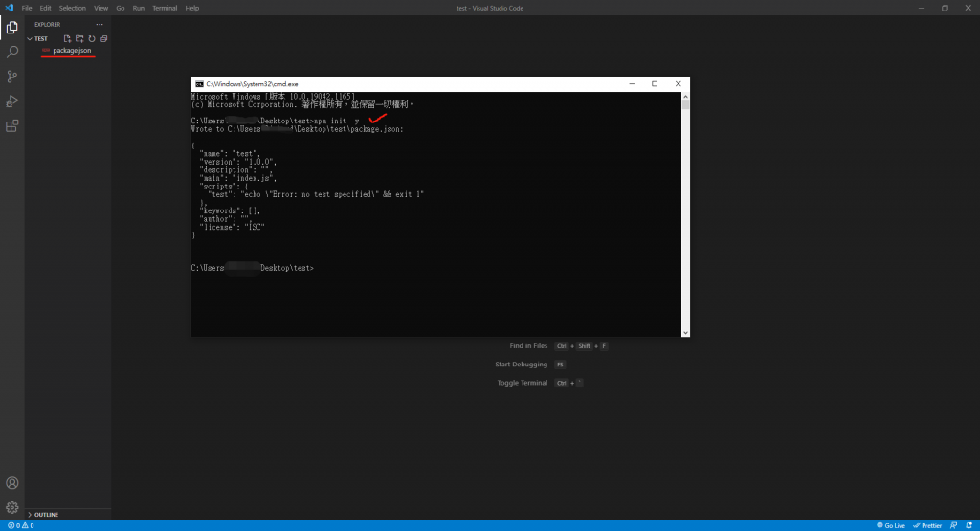Open the Selection menu
980x531 pixels.
[73, 8]
